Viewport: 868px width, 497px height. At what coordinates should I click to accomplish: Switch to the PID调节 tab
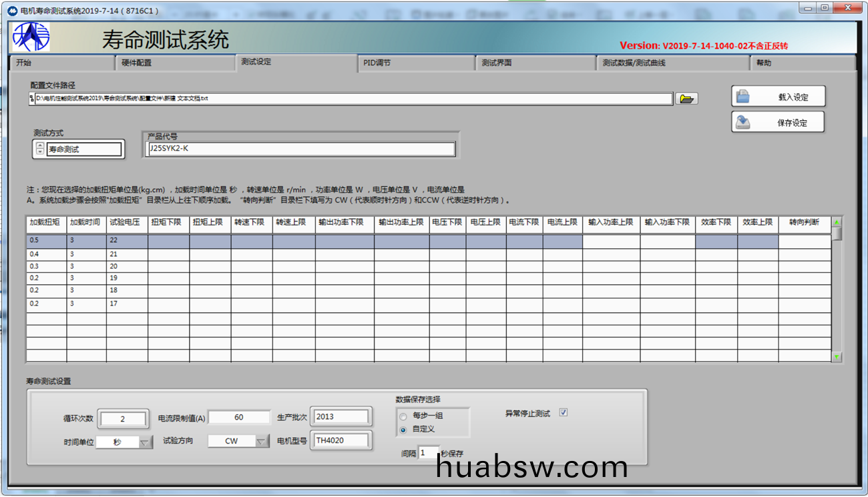(x=415, y=63)
